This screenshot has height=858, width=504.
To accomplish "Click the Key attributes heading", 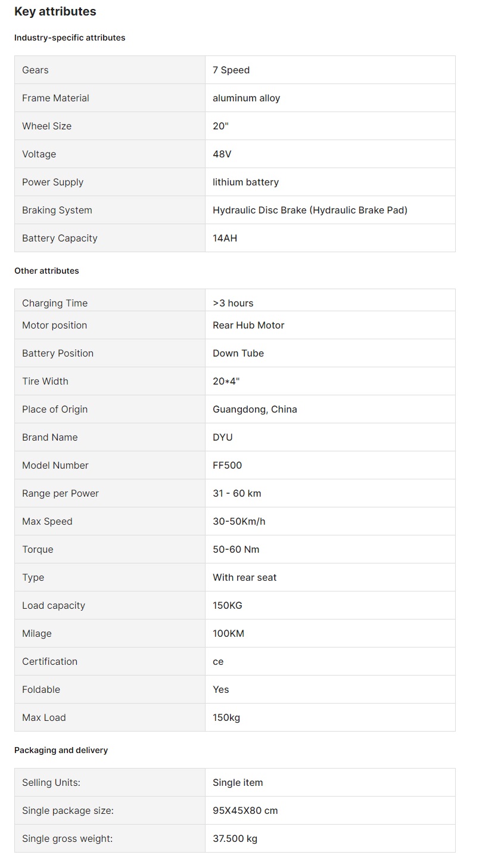I will [55, 11].
